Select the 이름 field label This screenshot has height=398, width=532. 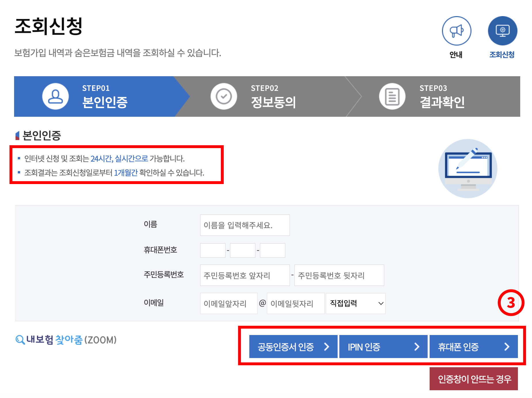[x=150, y=224]
